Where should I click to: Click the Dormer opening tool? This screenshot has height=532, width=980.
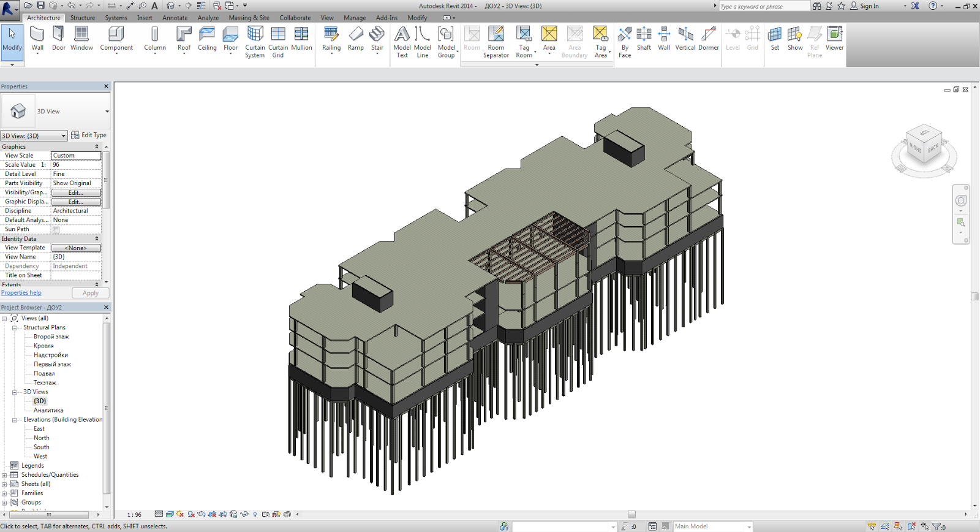[709, 39]
